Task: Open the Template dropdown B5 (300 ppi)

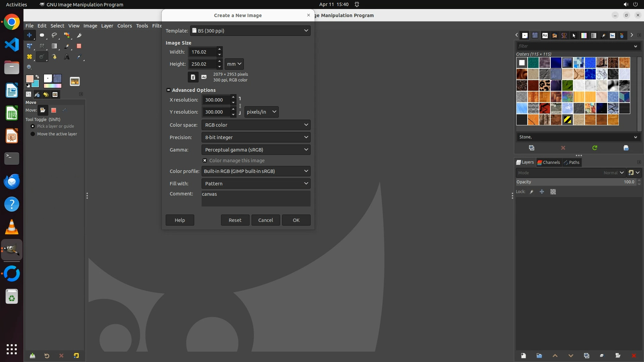Action: point(250,31)
